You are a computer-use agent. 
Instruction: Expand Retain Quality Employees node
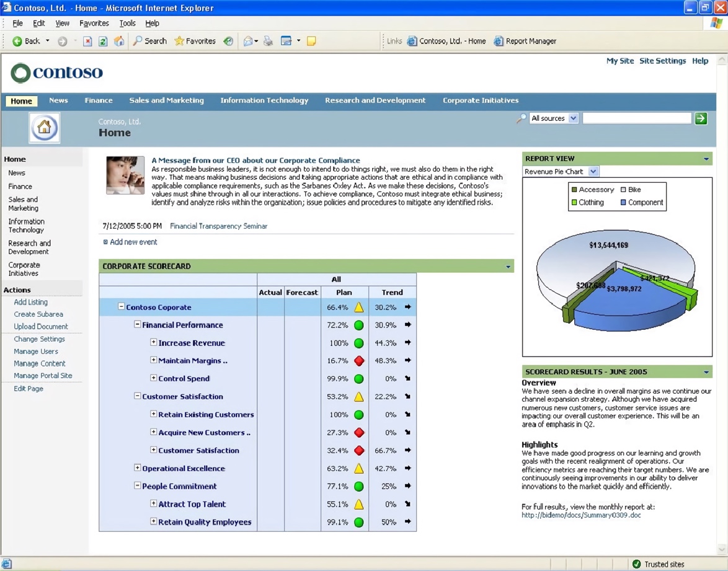tap(153, 521)
